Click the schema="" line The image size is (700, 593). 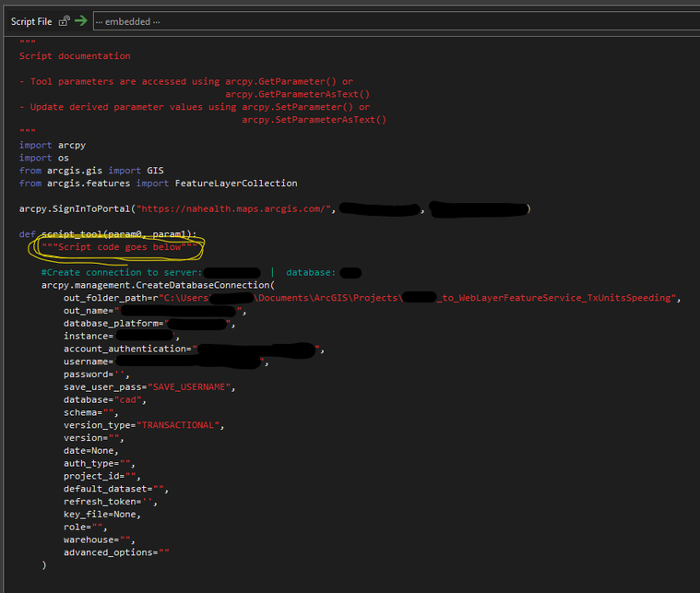click(91, 412)
